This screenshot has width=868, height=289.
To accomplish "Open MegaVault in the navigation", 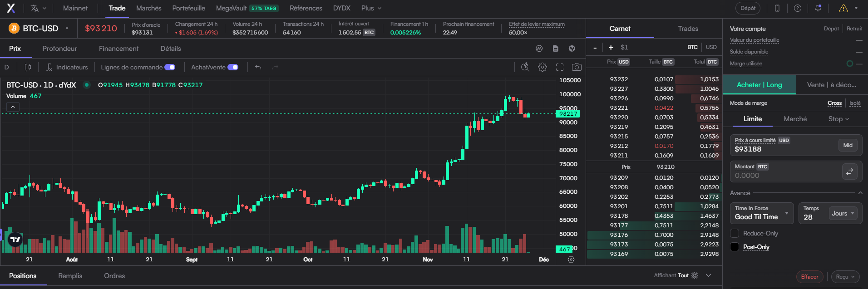I will tap(247, 8).
